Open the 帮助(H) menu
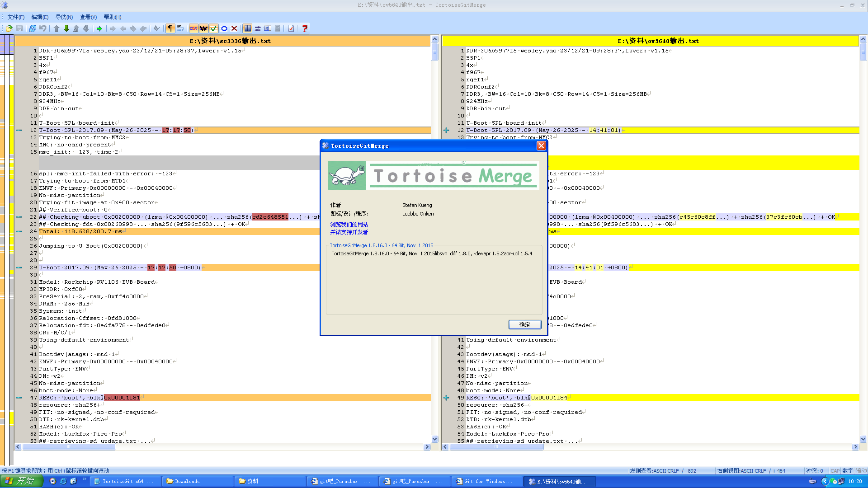 (113, 17)
